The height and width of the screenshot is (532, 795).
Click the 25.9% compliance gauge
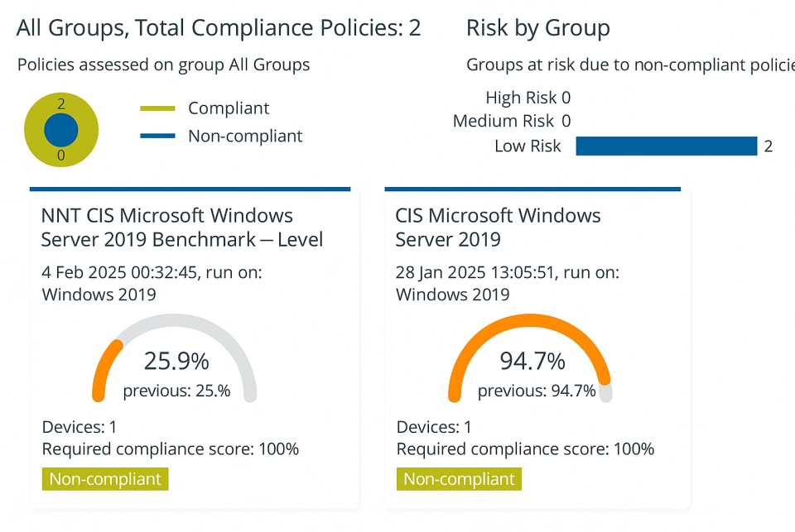tap(176, 361)
